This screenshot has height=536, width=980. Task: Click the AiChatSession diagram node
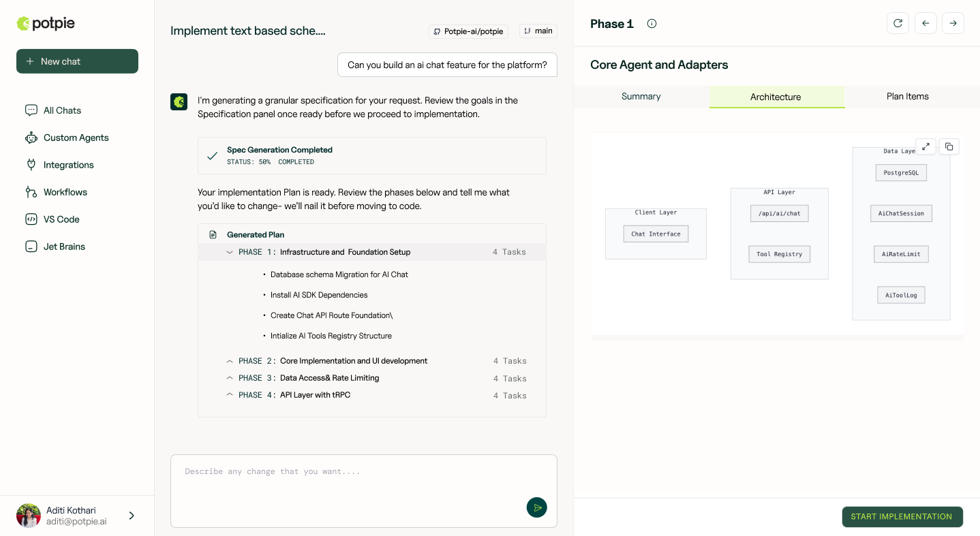[901, 213]
